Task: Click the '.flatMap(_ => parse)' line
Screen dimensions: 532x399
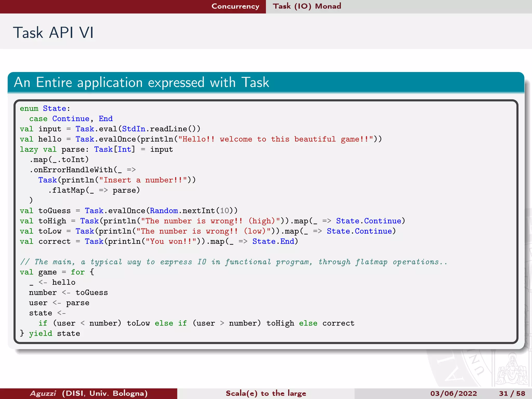Action: point(94,190)
